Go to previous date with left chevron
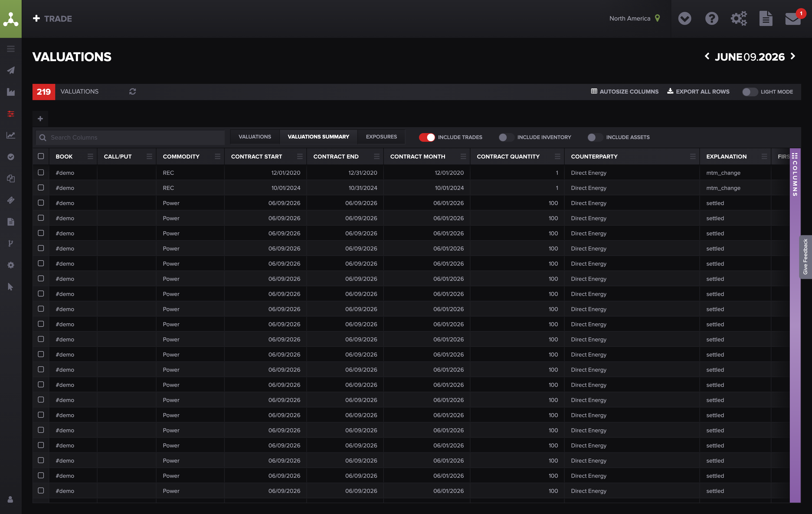 [707, 56]
